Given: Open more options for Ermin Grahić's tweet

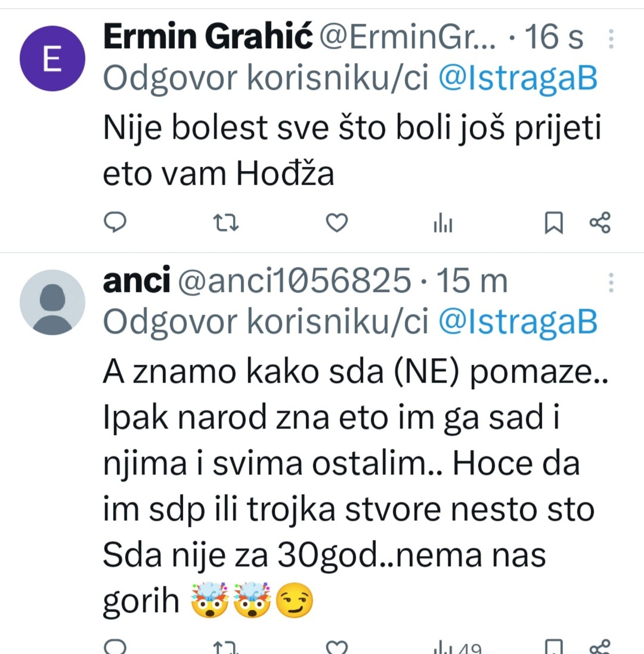Looking at the screenshot, I should click(x=611, y=39).
